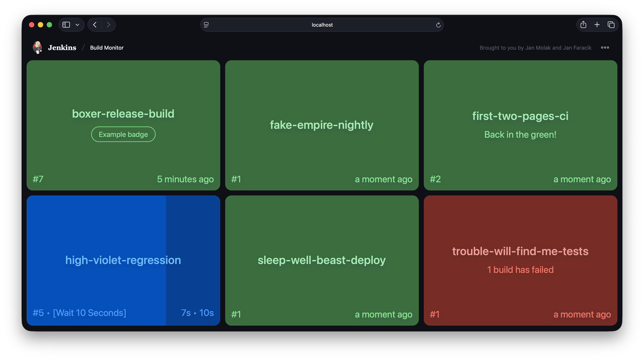644x360 pixels.
Task: Expand the sidebar dropdown chevron
Action: click(77, 25)
